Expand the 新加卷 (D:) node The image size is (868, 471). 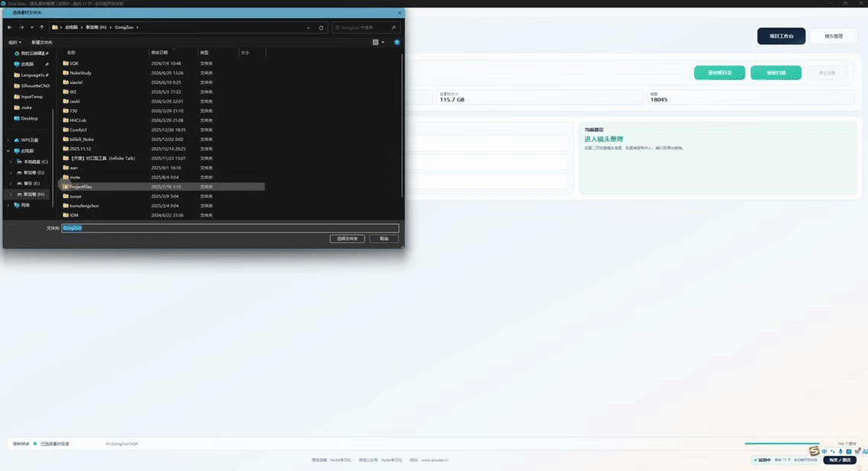click(x=11, y=172)
